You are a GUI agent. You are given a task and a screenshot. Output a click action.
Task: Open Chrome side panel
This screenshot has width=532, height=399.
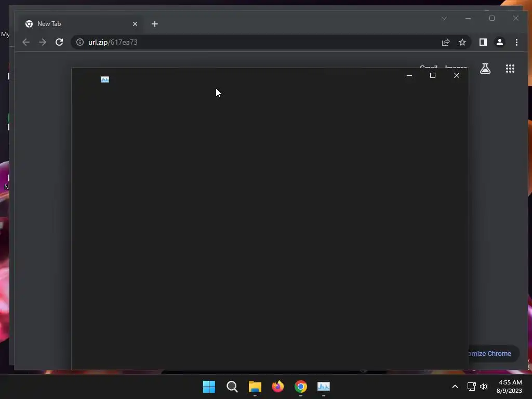click(483, 42)
